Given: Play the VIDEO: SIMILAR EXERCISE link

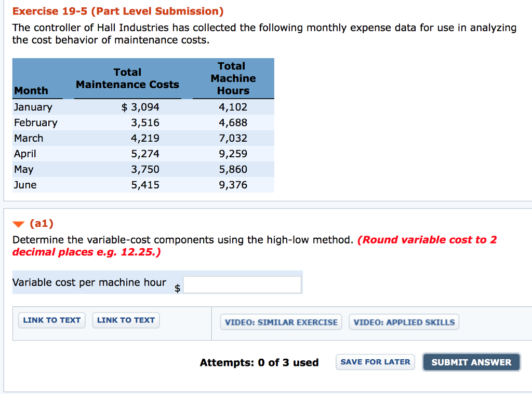Looking at the screenshot, I should [x=281, y=322].
